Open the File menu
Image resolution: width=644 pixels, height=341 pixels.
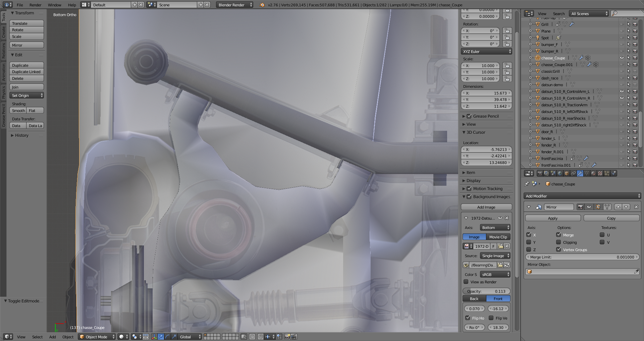(x=20, y=5)
